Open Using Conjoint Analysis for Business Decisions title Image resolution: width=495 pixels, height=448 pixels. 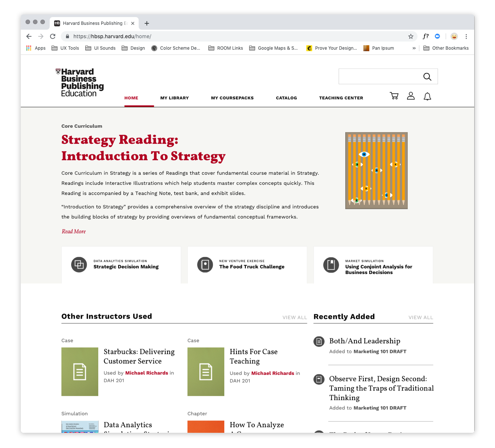click(x=379, y=270)
